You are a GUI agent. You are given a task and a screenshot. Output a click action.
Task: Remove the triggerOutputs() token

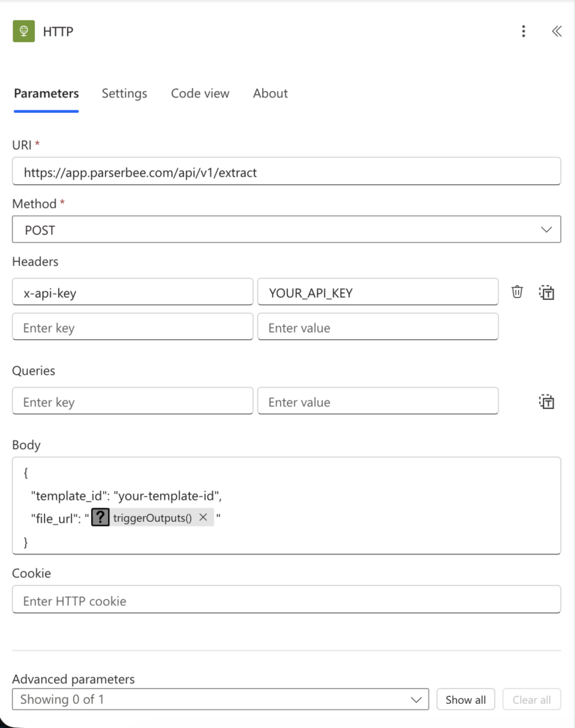coord(203,518)
